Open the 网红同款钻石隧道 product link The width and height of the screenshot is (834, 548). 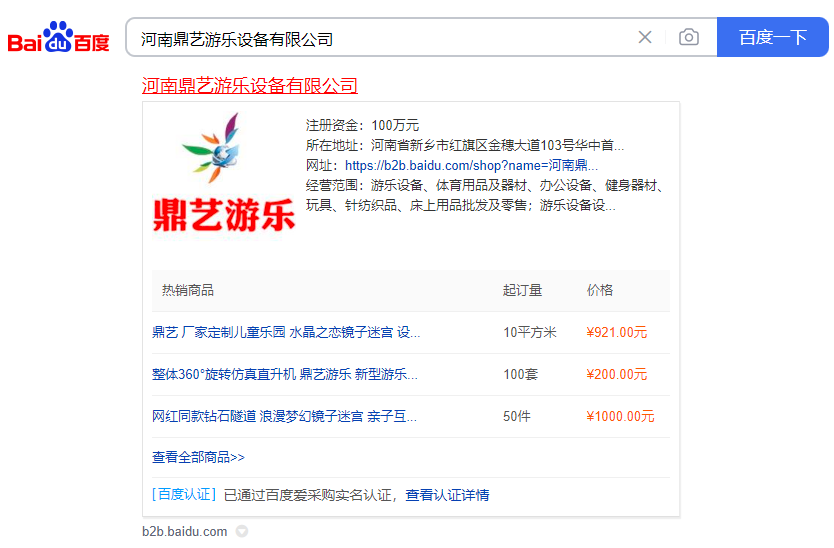point(284,416)
